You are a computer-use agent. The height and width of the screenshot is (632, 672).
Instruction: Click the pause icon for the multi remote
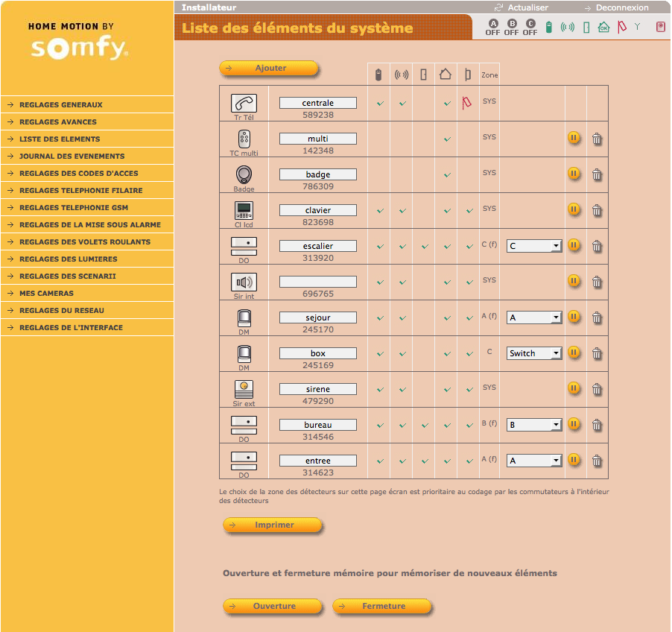point(574,138)
